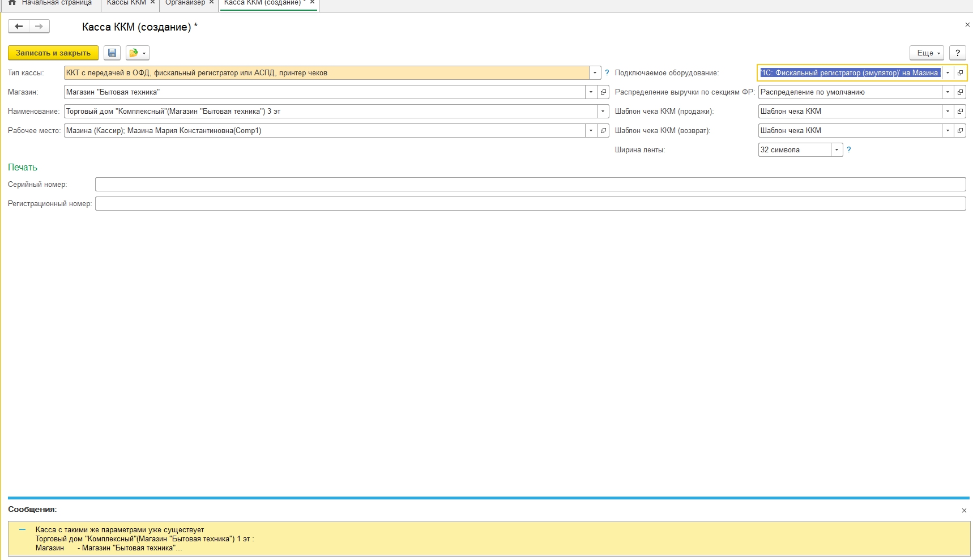Switch to the Органайзер tab
Screen dimensions: 973x560
click(x=185, y=3)
